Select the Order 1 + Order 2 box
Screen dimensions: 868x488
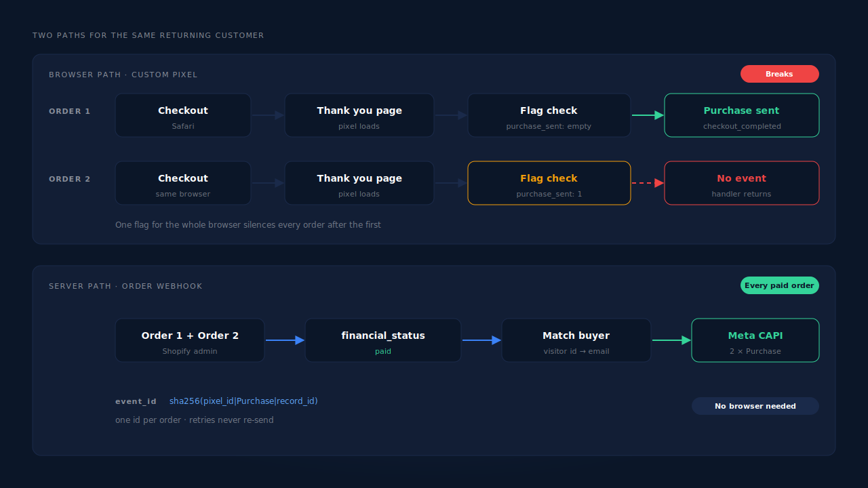coord(190,340)
